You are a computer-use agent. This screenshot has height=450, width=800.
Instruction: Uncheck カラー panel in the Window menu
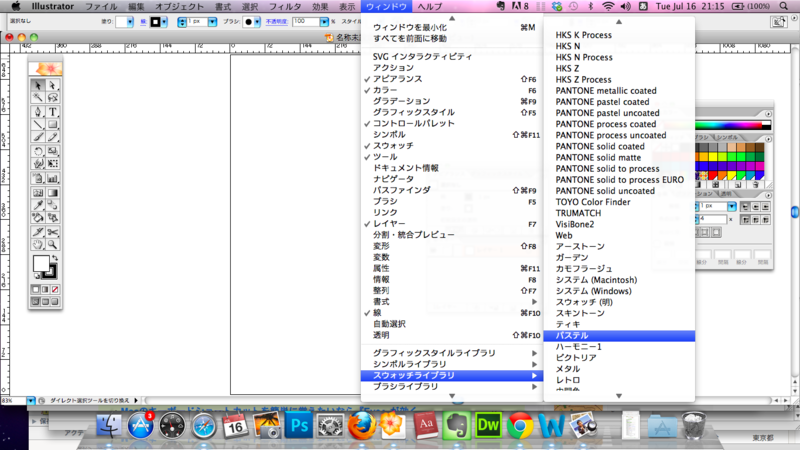452,90
